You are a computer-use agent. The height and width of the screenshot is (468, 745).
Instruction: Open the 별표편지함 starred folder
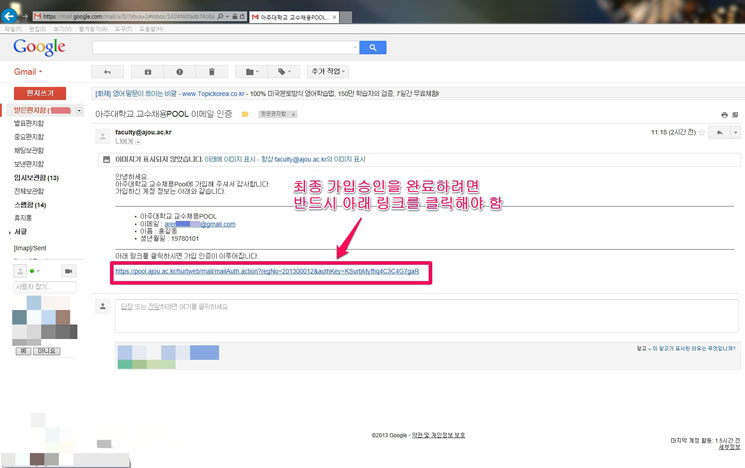tap(29, 124)
